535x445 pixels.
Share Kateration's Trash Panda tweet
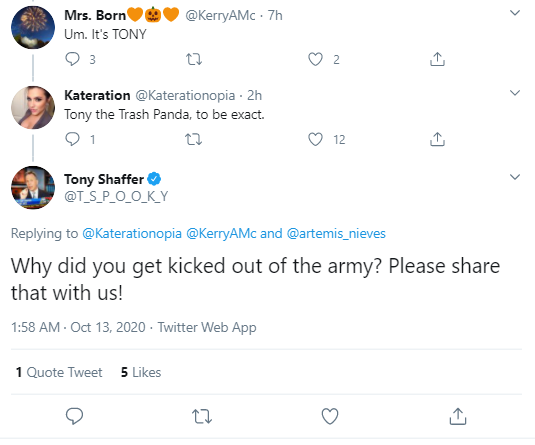pyautogui.click(x=437, y=139)
